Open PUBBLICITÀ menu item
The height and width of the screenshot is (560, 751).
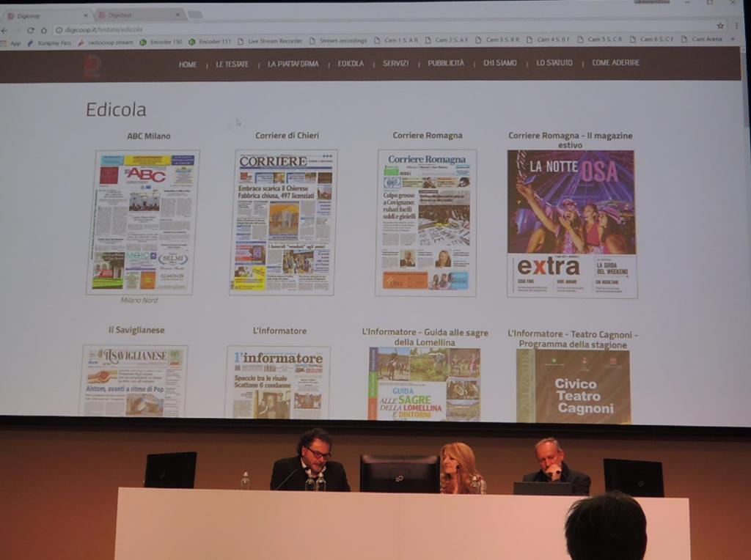(x=446, y=63)
